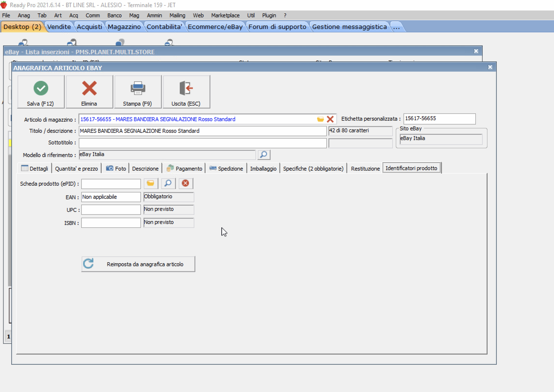Click the 42 di 80 caratteri counter

[x=360, y=131]
